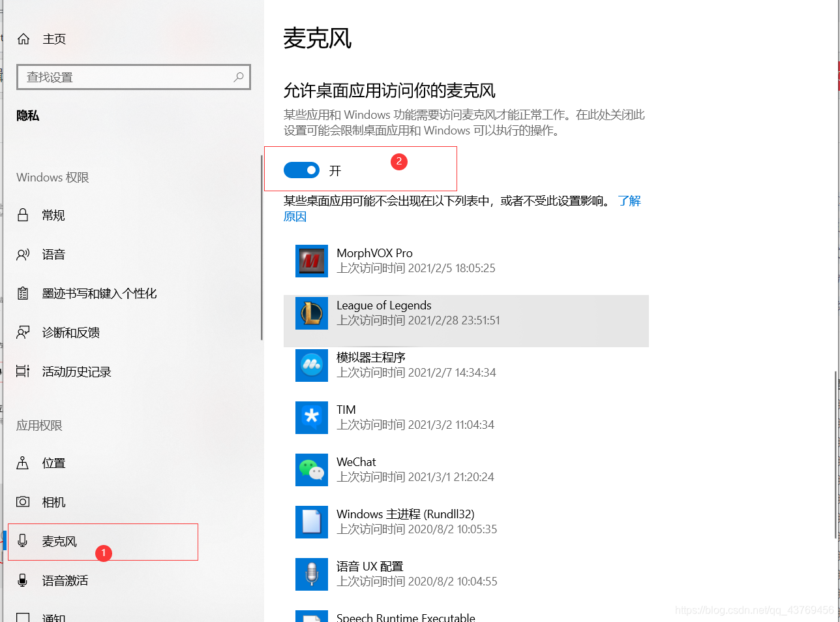Click the 语音 UX 配置 microphone icon
Screen dimensions: 840x622
312,574
